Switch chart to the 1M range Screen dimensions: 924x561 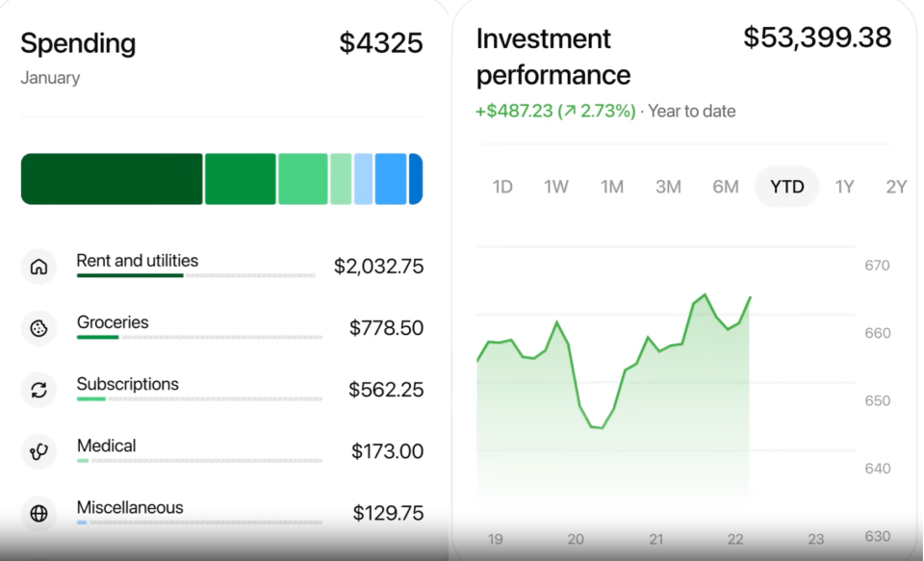click(x=612, y=187)
